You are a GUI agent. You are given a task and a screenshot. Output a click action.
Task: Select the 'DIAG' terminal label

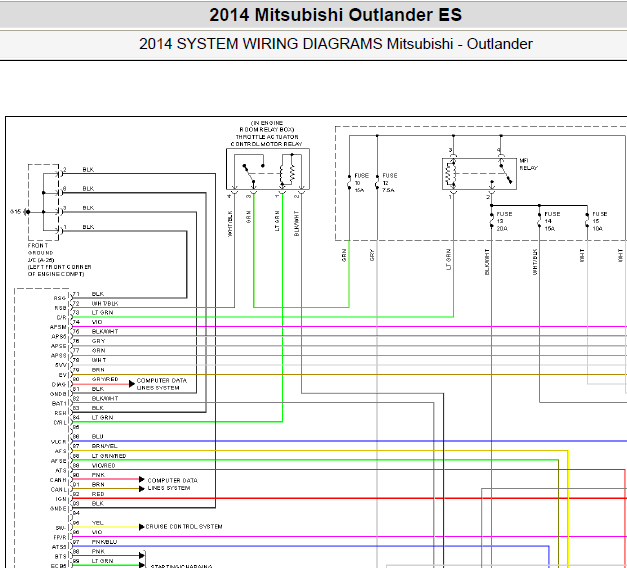pos(59,384)
